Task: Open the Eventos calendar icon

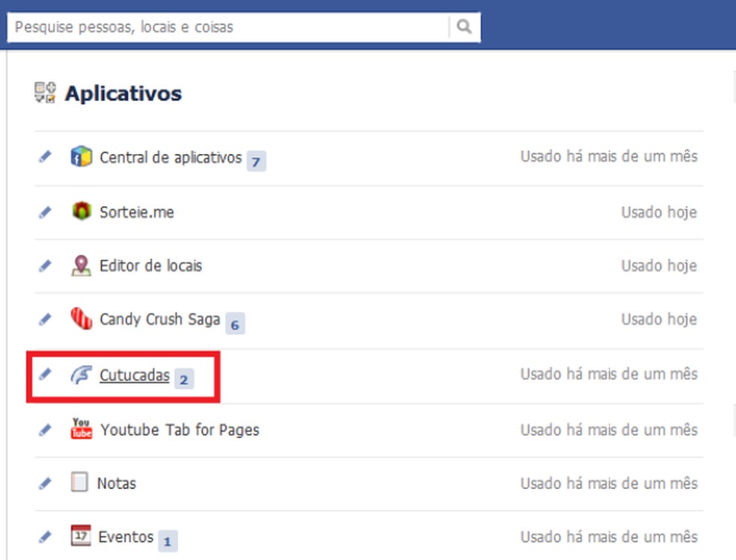Action: 82,536
